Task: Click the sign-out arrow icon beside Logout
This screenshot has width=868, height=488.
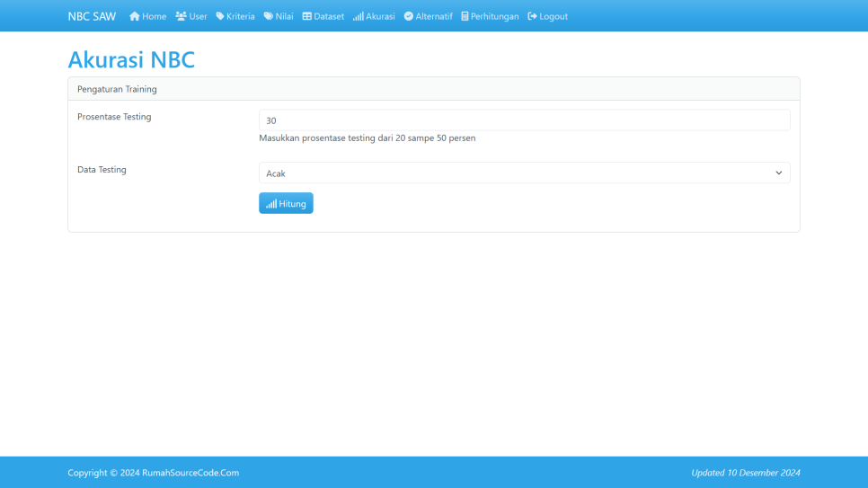Action: tap(533, 16)
